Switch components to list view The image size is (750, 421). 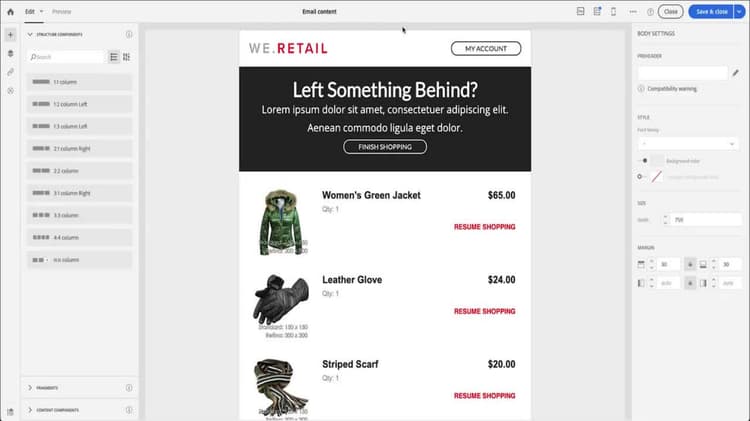pyautogui.click(x=114, y=57)
